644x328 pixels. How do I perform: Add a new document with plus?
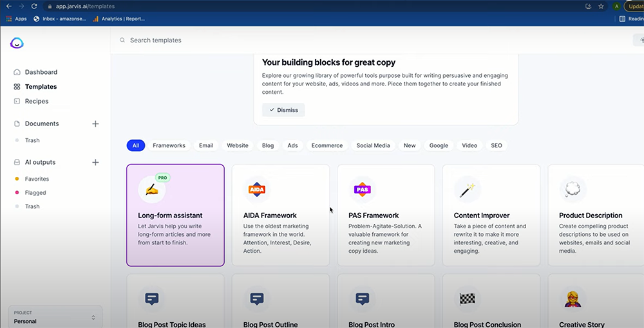[95, 123]
